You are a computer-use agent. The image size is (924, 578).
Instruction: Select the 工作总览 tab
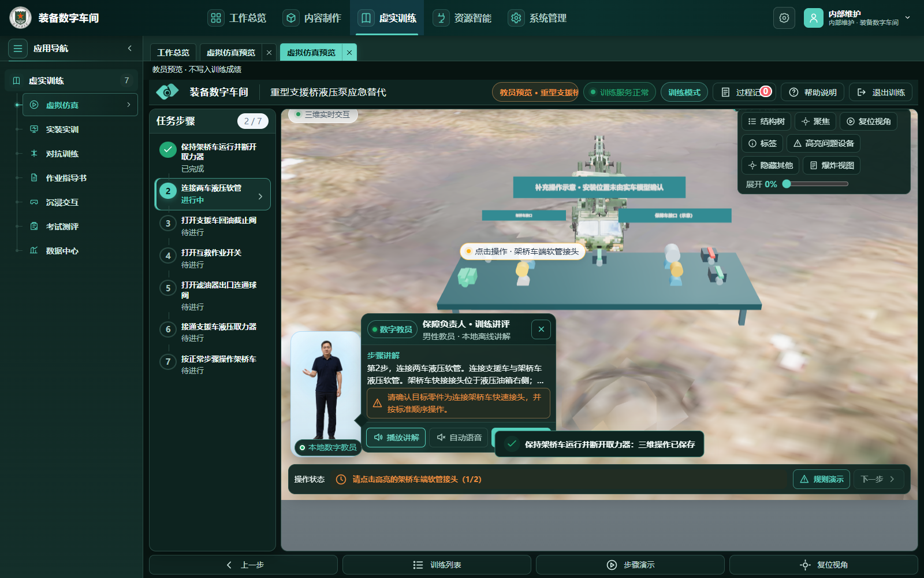click(173, 53)
